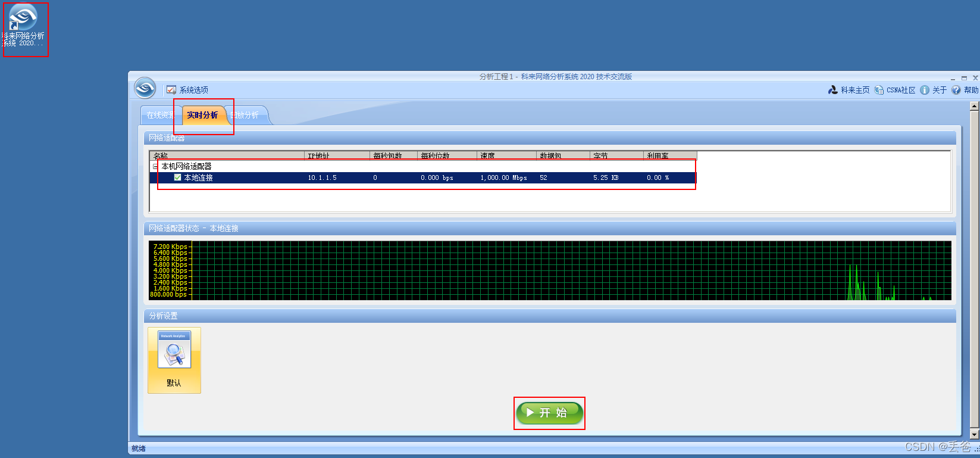This screenshot has height=458, width=980.
Task: Click the 5.25 KB bytes cell
Action: [606, 177]
